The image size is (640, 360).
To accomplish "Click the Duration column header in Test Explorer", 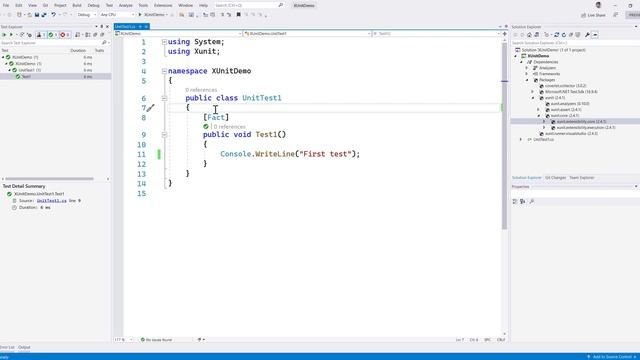I will click(x=78, y=51).
